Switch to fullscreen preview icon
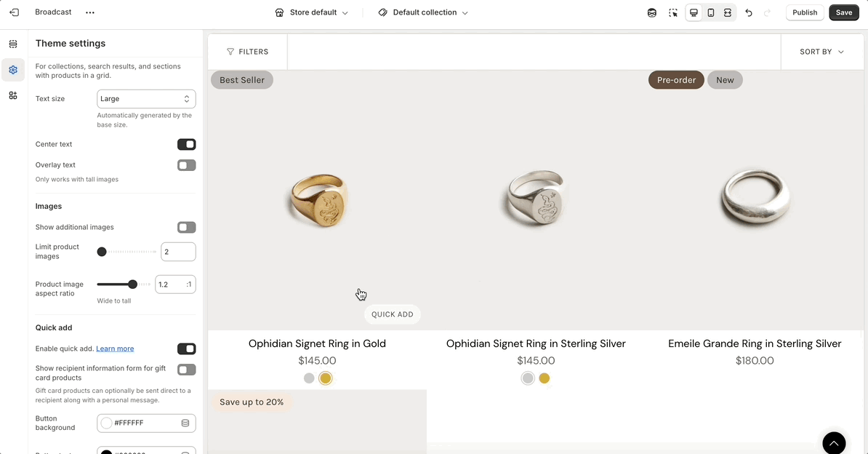The width and height of the screenshot is (868, 454). coord(727,12)
